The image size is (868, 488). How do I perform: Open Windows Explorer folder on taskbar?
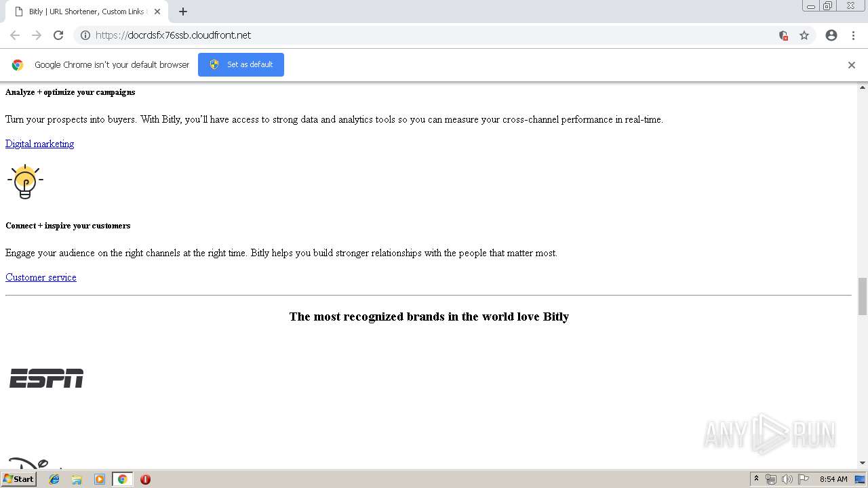point(77,479)
